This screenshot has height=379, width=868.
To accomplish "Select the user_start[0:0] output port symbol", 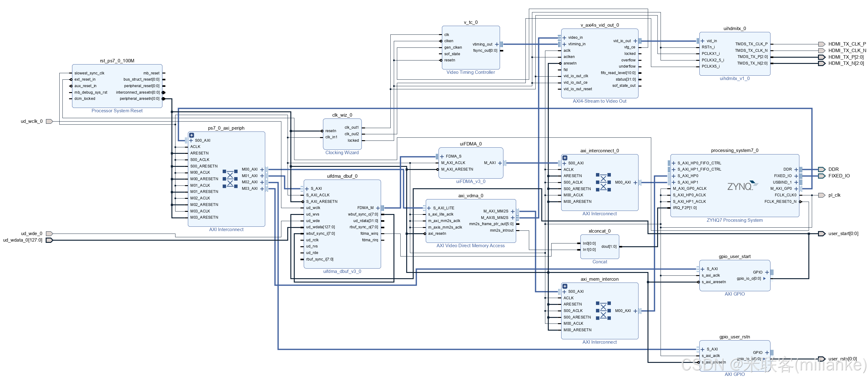I will tap(821, 234).
